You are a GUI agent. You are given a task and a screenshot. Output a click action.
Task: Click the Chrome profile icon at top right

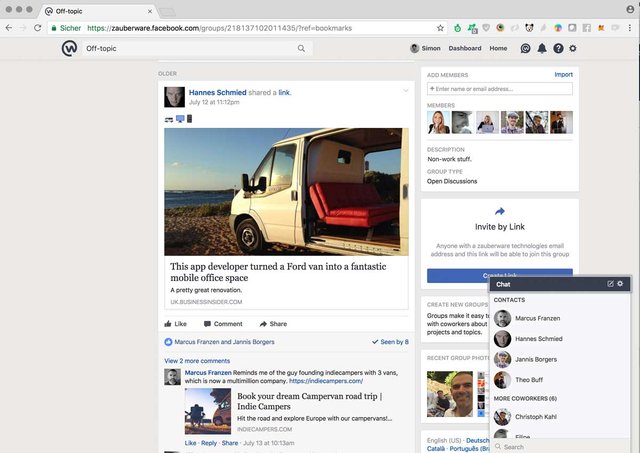click(630, 9)
